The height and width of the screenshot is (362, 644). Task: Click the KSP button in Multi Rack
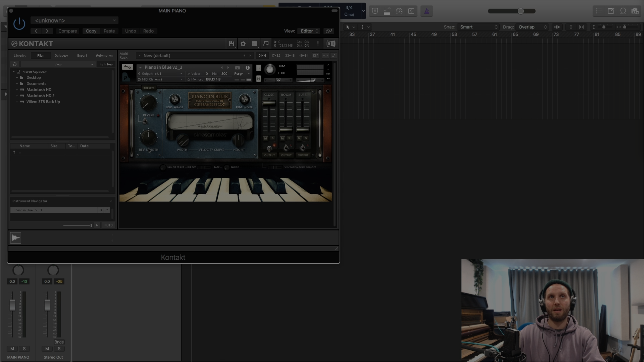point(316,56)
